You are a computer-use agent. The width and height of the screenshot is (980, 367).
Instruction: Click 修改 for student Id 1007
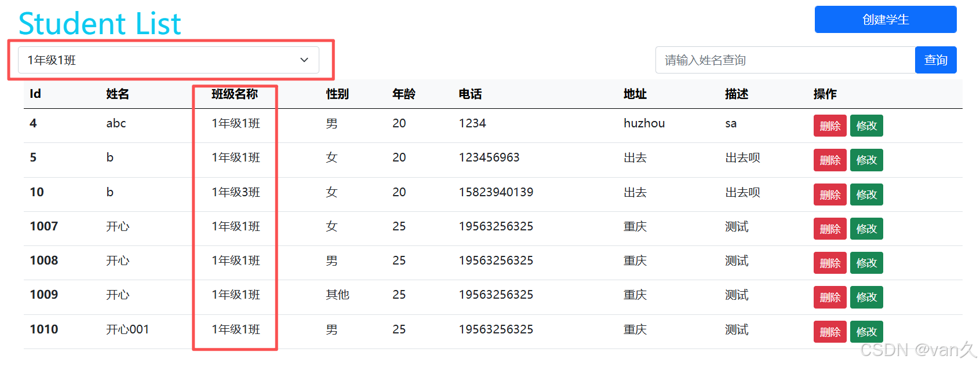[866, 229]
